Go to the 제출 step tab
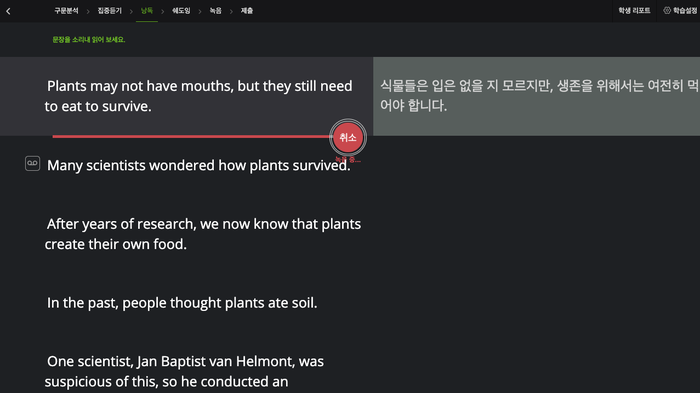The width and height of the screenshot is (700, 393). coord(247,11)
